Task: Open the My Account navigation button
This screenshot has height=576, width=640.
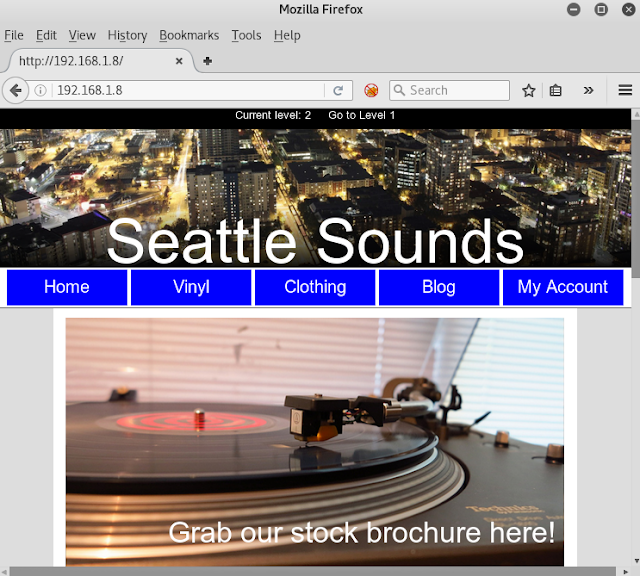Action: pos(563,287)
